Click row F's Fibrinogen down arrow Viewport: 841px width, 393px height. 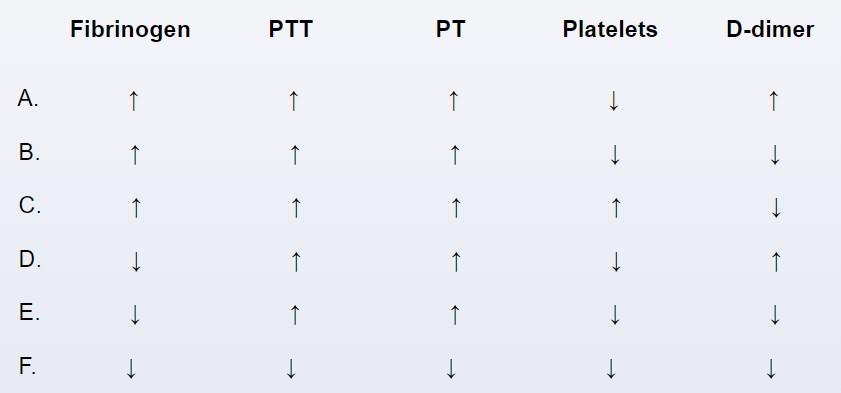tap(131, 369)
